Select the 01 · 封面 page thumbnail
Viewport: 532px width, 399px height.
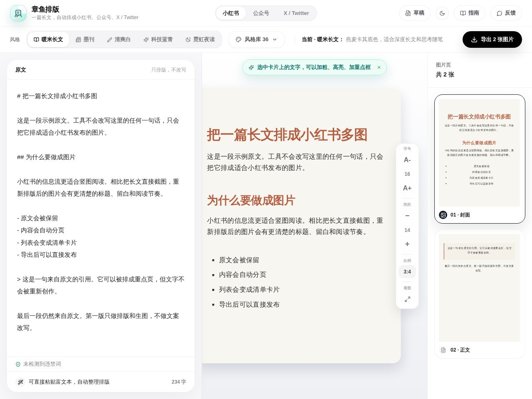coord(480,159)
